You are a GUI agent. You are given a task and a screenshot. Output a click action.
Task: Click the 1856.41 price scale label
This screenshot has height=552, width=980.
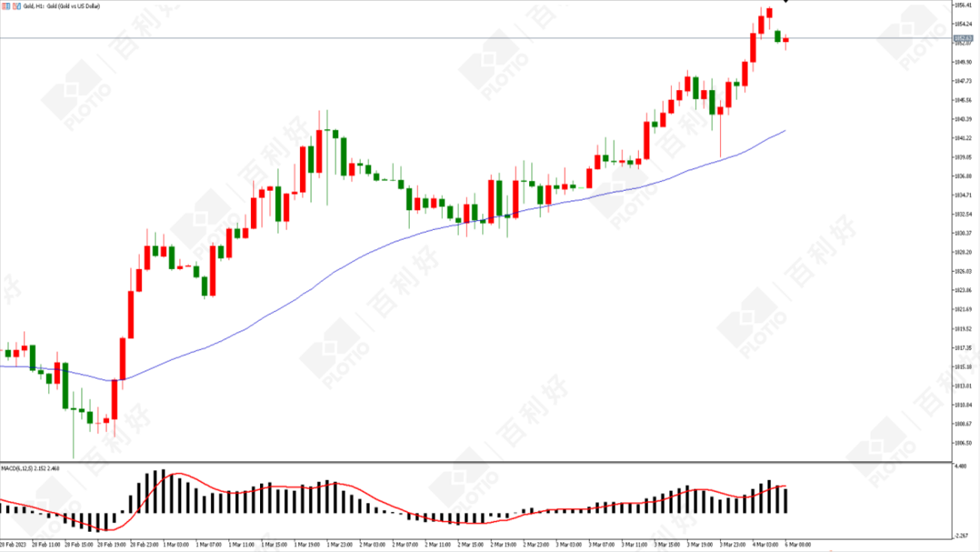[x=963, y=5]
